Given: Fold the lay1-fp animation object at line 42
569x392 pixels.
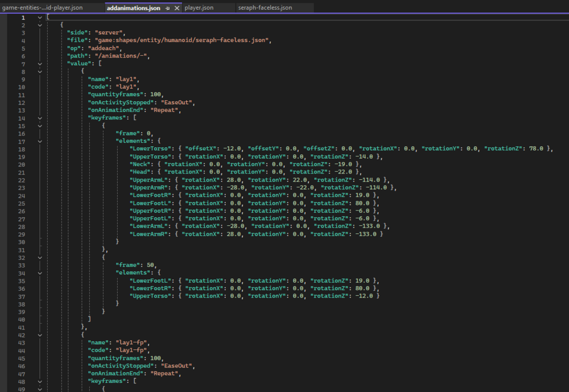Looking at the screenshot, I should (40, 335).
